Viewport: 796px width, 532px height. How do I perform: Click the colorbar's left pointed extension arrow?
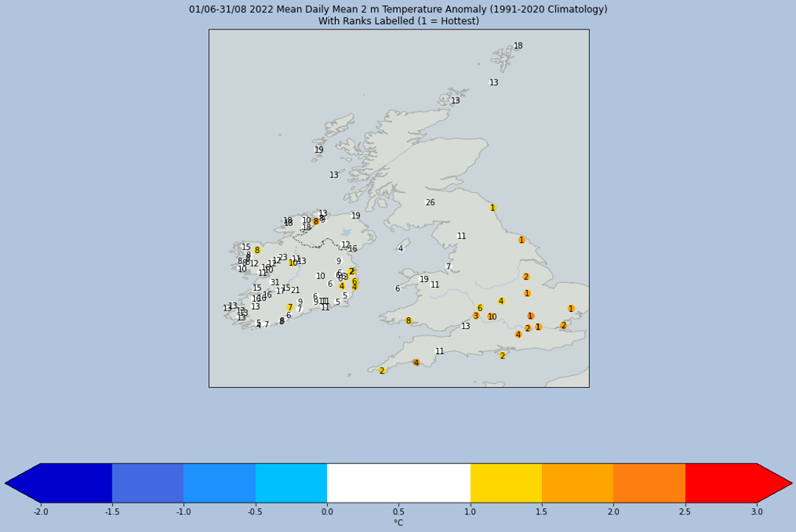pos(24,483)
